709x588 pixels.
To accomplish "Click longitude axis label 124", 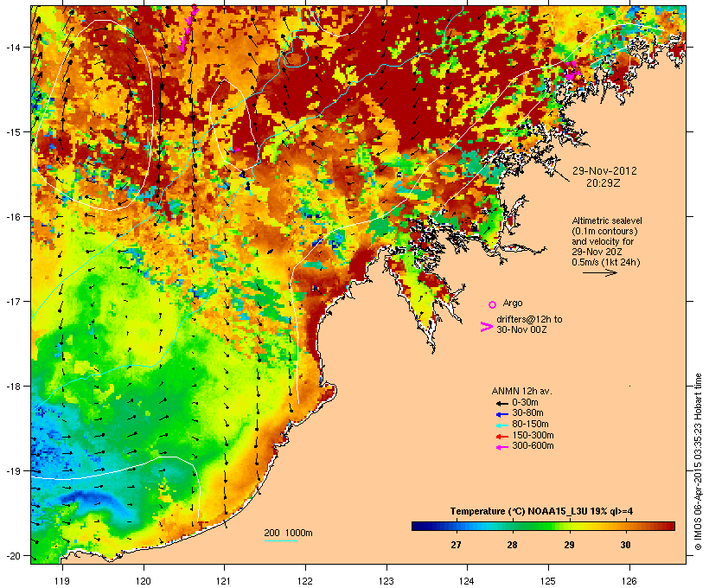I will point(467,581).
